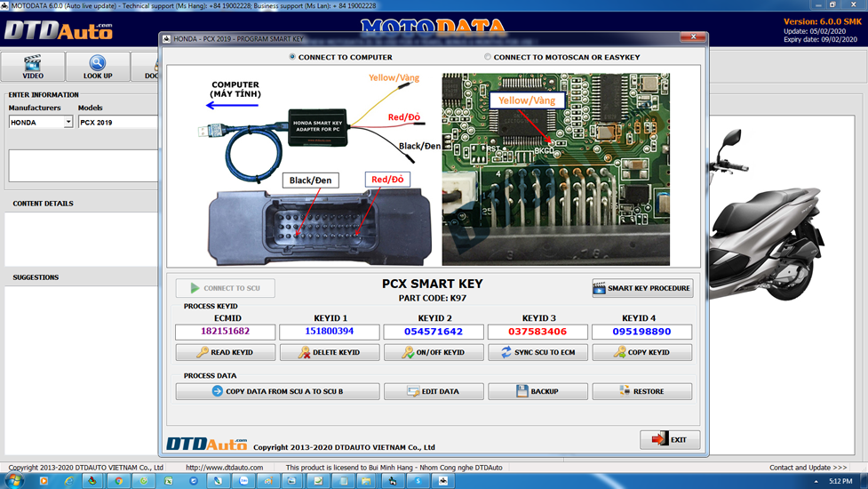Open the Zalo taskbar icon
Image resolution: width=868 pixels, height=489 pixels.
[x=243, y=481]
